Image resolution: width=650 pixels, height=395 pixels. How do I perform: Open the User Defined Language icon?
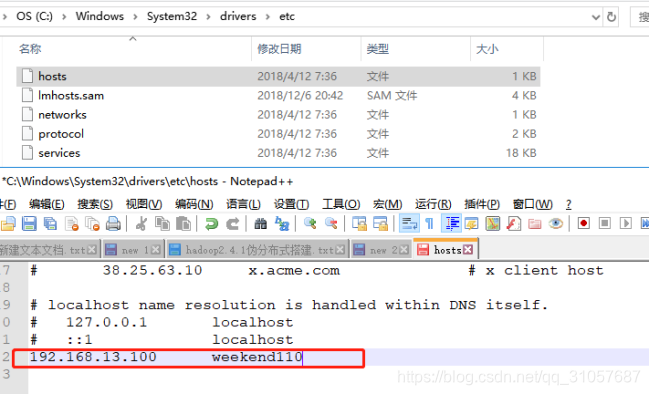coord(472,224)
